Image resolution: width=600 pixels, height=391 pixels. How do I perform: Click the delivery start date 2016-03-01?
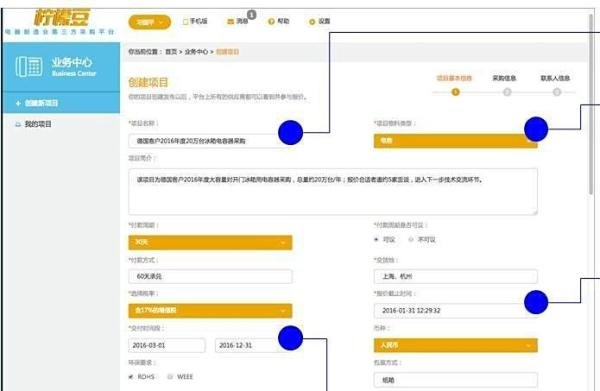pos(167,345)
